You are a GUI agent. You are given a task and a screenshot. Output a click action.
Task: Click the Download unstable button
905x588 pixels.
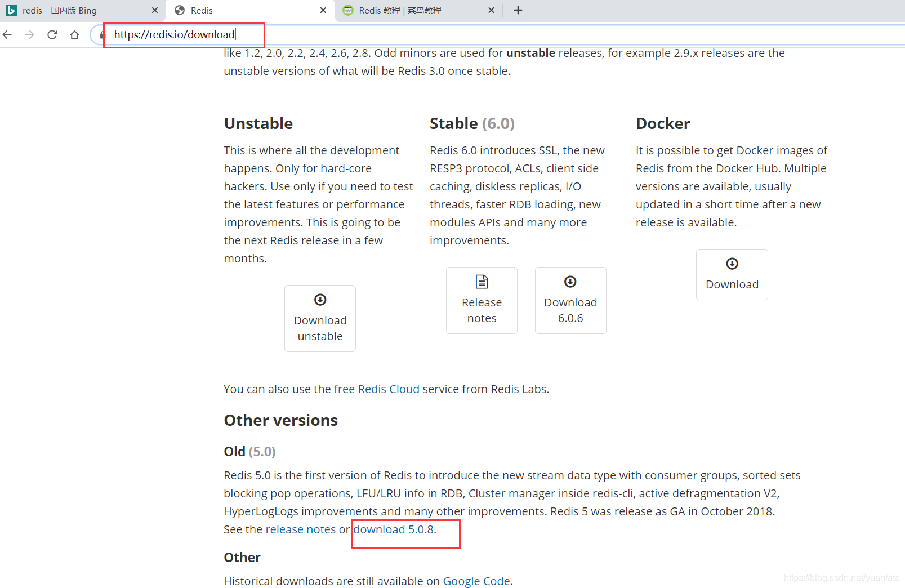pyautogui.click(x=320, y=318)
